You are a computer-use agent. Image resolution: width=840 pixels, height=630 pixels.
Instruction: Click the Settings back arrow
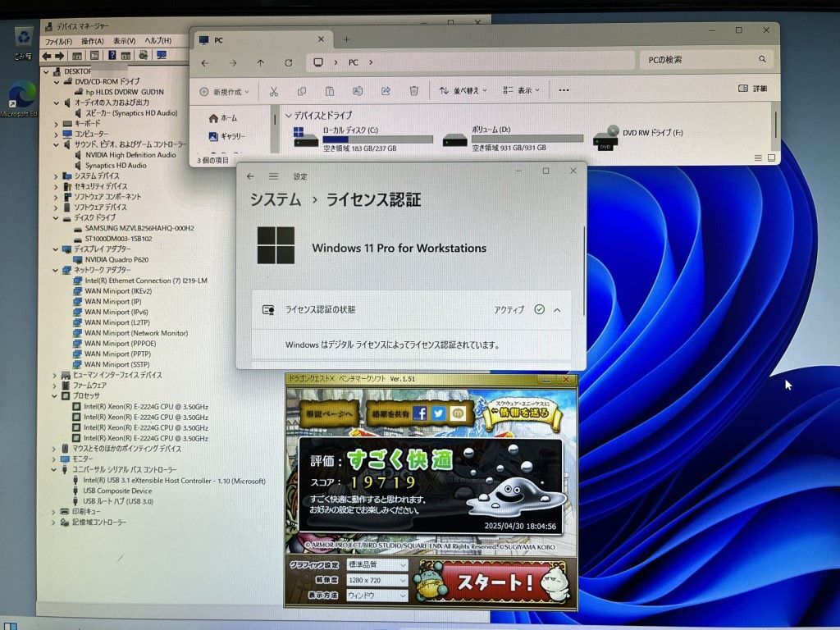tap(250, 176)
